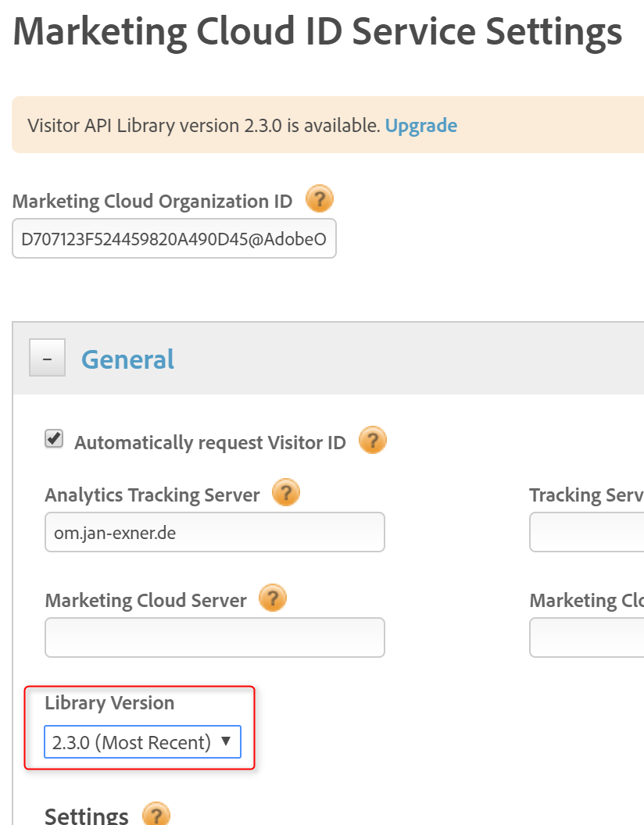The height and width of the screenshot is (825, 644).
Task: Click the Upgrade link in the notification banner
Action: point(420,125)
